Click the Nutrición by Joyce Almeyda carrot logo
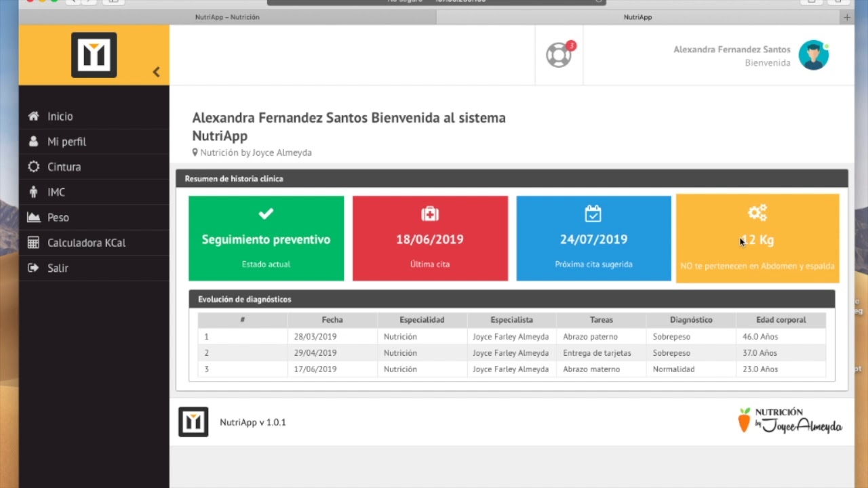Viewport: 868px width, 488px height. 790,420
